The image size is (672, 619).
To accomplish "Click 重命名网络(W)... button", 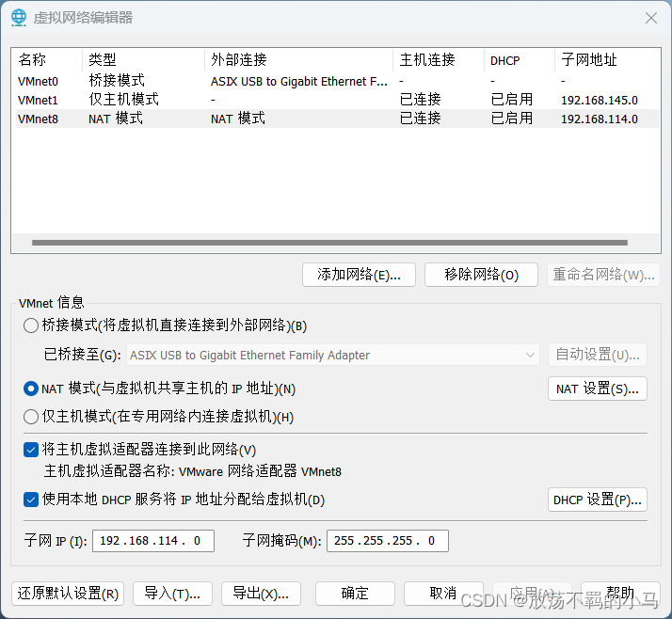I will point(603,275).
